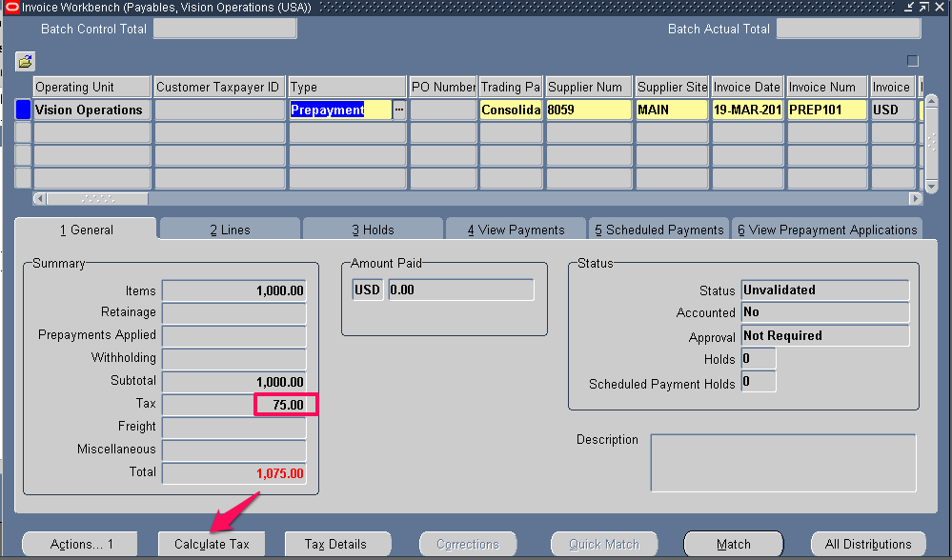
Task: Click the Tax amount 75.00
Action: [x=233, y=405]
